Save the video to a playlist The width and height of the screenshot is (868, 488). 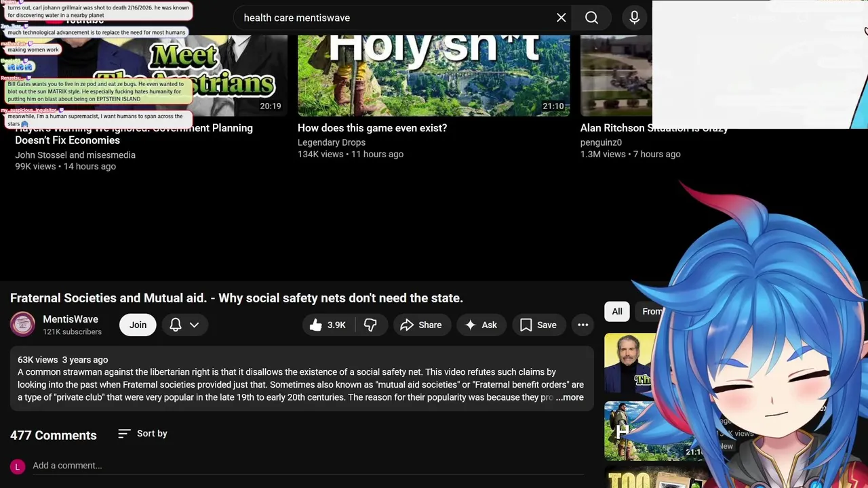(x=538, y=325)
